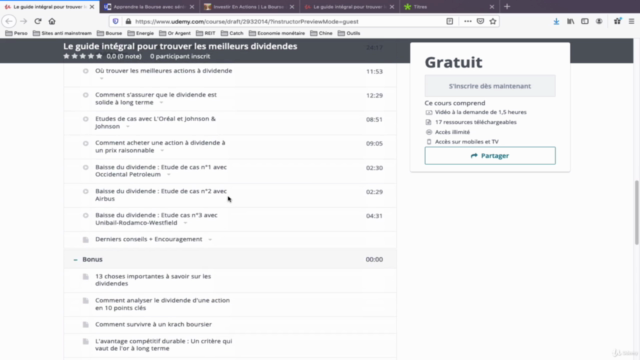Expand Où trouver les meilleures actions description
This screenshot has width=640, height=360.
tap(102, 78)
